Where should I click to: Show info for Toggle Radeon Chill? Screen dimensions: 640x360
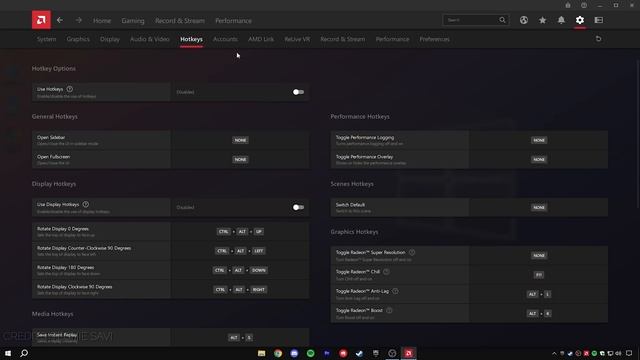pos(386,271)
